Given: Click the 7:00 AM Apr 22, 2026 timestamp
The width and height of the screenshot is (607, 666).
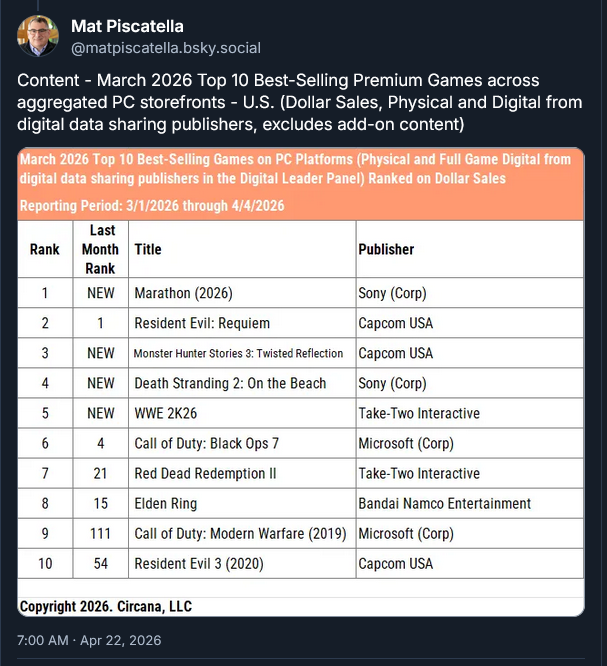Looking at the screenshot, I should (x=89, y=640).
